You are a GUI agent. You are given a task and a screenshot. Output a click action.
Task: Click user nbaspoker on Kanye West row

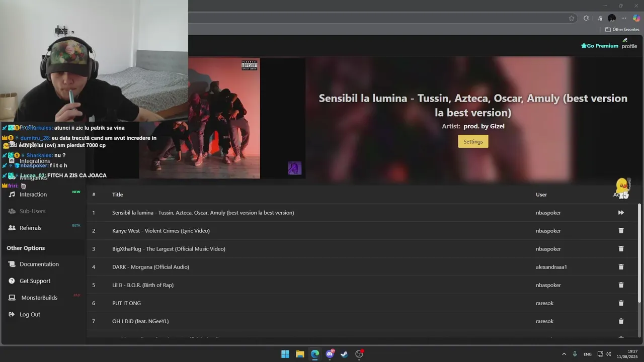pos(548,231)
